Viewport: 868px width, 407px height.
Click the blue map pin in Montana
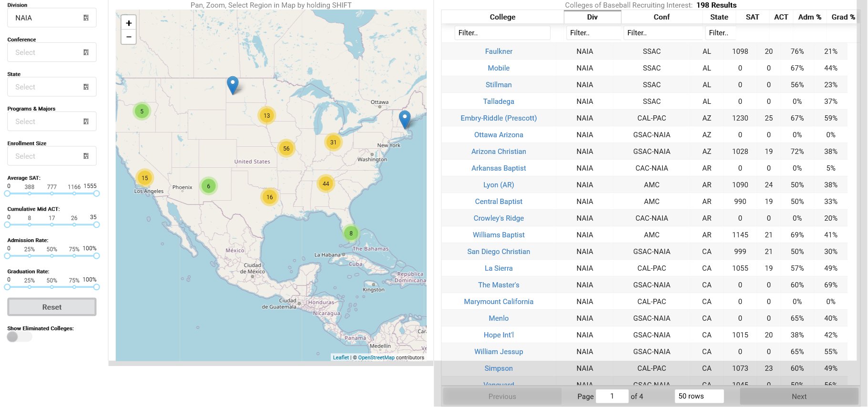(x=233, y=85)
